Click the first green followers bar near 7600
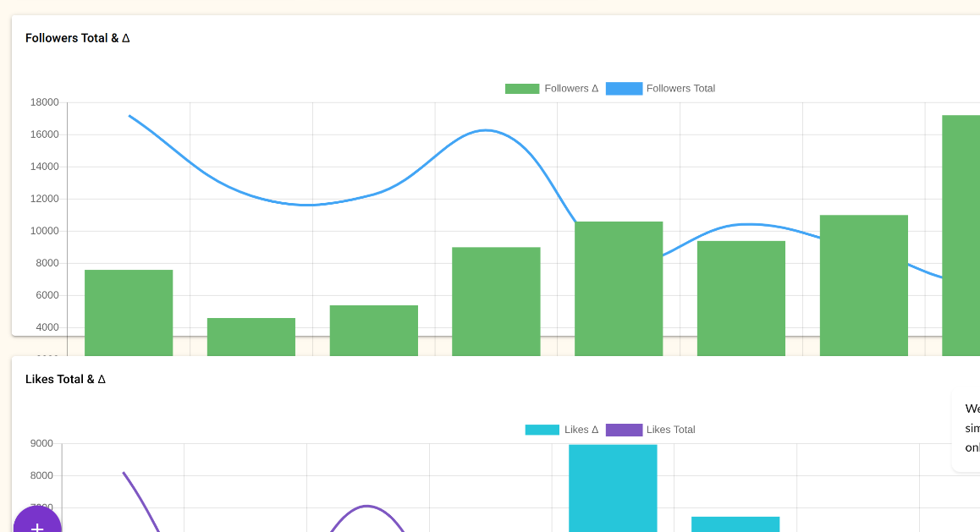 point(129,312)
